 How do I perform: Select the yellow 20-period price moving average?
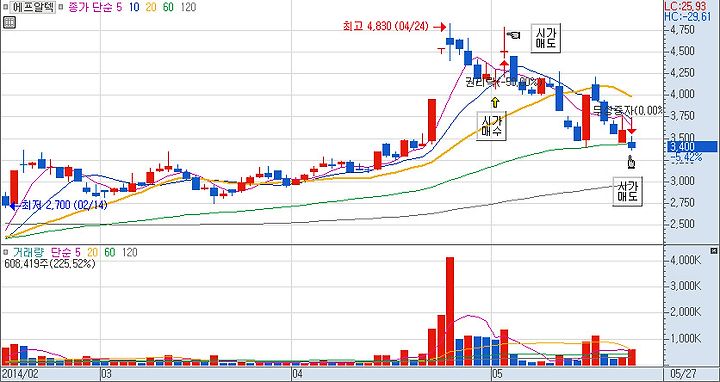point(152,7)
